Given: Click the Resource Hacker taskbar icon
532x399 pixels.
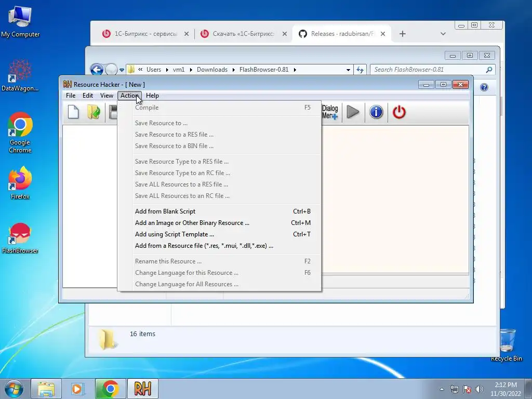Looking at the screenshot, I should coord(142,389).
